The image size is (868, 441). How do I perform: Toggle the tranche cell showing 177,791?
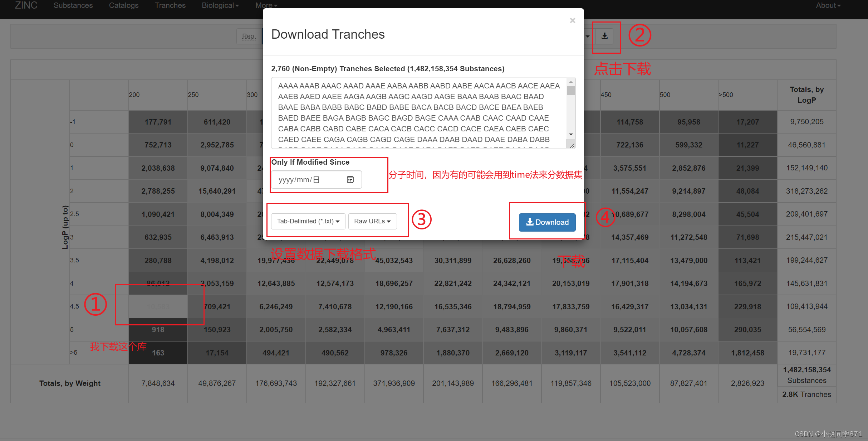click(158, 122)
